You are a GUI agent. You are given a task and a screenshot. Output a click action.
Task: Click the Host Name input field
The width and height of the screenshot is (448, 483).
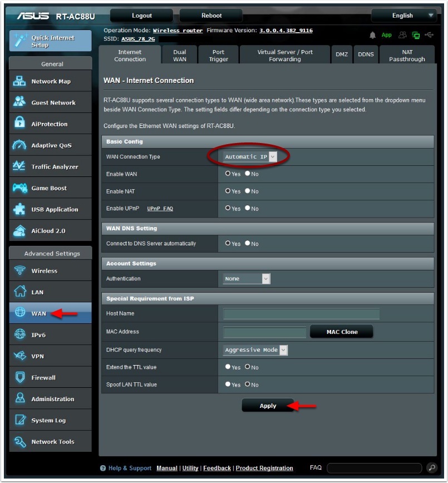301,314
